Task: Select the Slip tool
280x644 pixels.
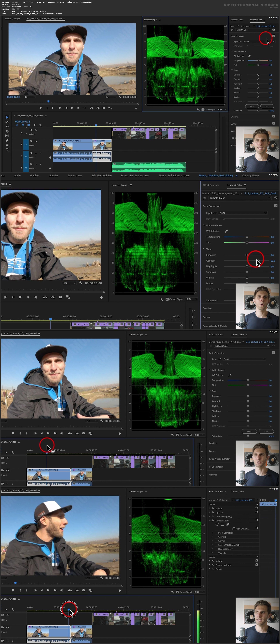Action: coord(7,136)
